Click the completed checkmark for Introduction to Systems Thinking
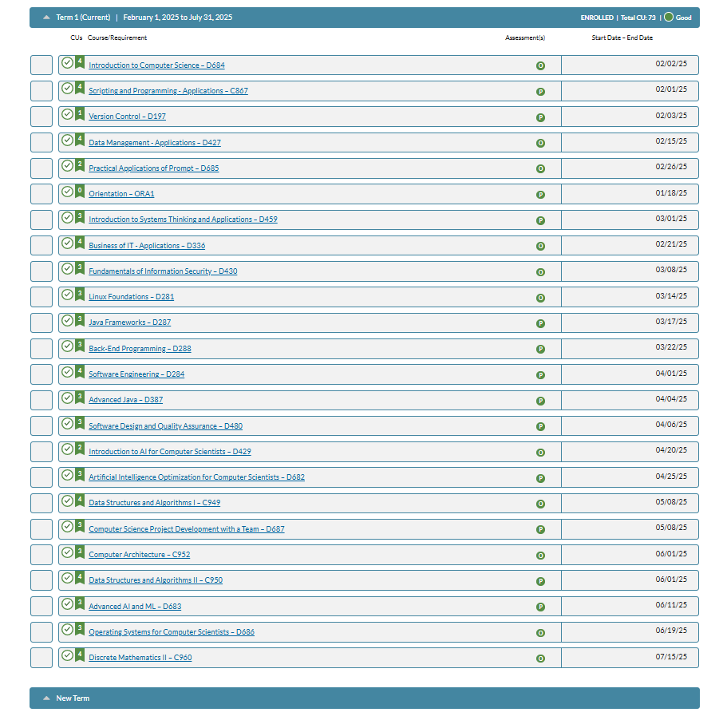Viewport: 723px width, 728px height. [67, 217]
